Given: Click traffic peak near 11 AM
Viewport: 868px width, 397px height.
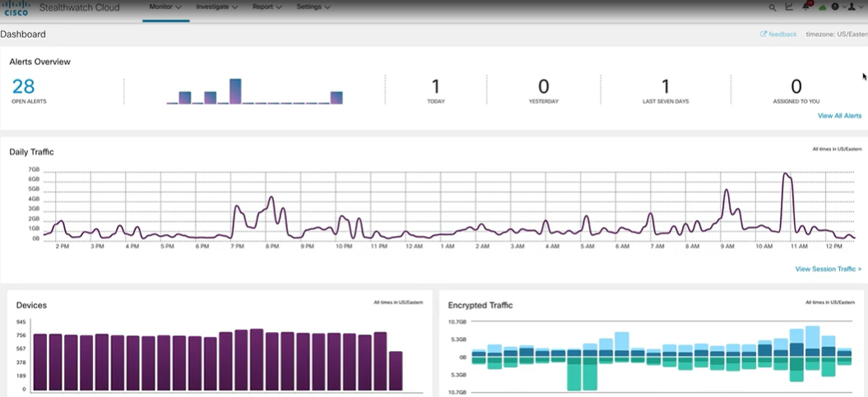Looking at the screenshot, I should (x=786, y=175).
